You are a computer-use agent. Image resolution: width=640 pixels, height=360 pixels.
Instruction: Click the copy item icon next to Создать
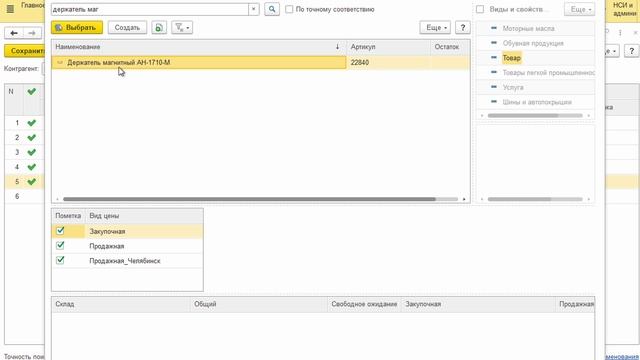click(159, 27)
